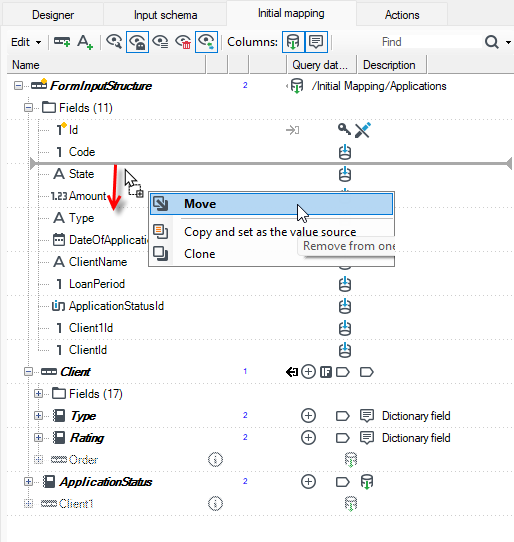Click the plus circle icon in Rating row
This screenshot has width=514, height=542.
point(308,438)
